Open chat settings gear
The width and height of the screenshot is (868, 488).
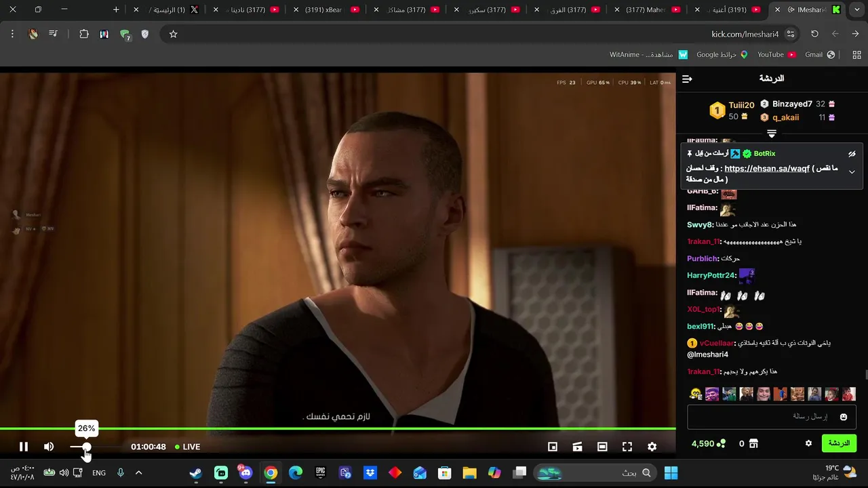click(x=808, y=443)
